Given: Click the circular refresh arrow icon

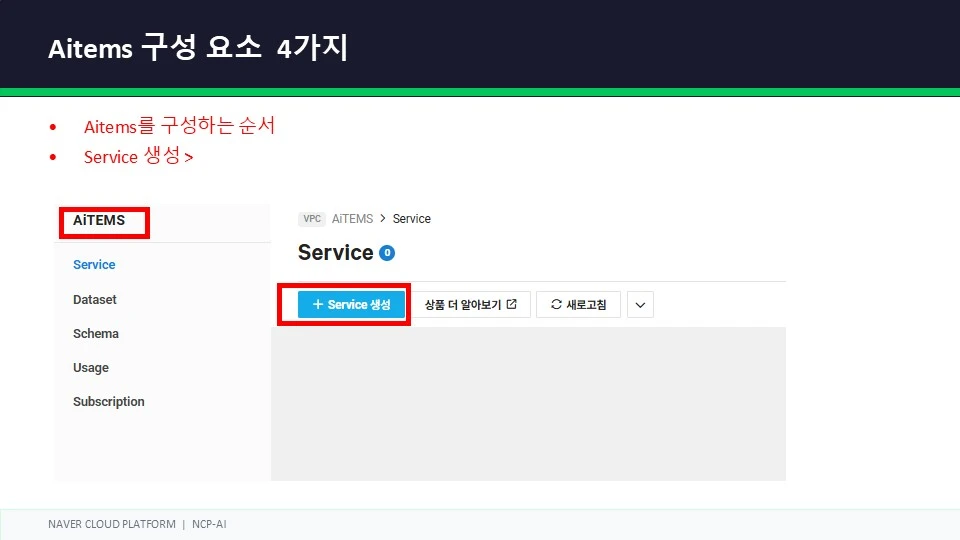Looking at the screenshot, I should coord(556,304).
